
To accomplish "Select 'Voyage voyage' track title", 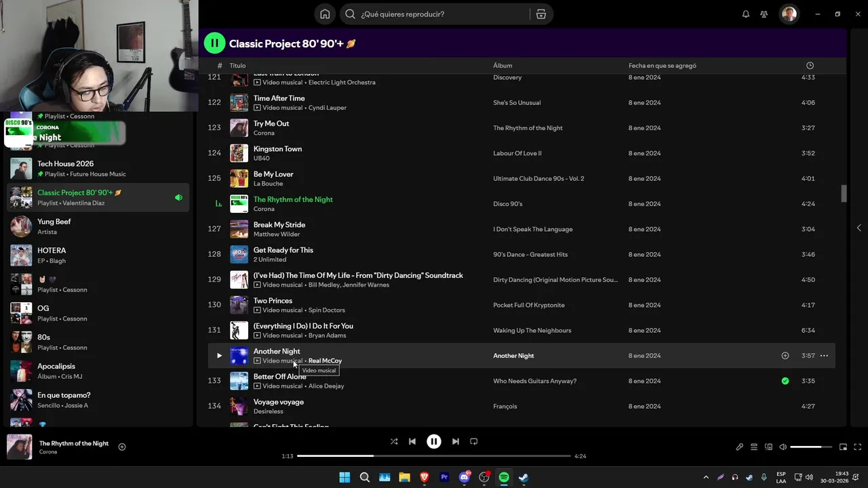I will [x=279, y=402].
